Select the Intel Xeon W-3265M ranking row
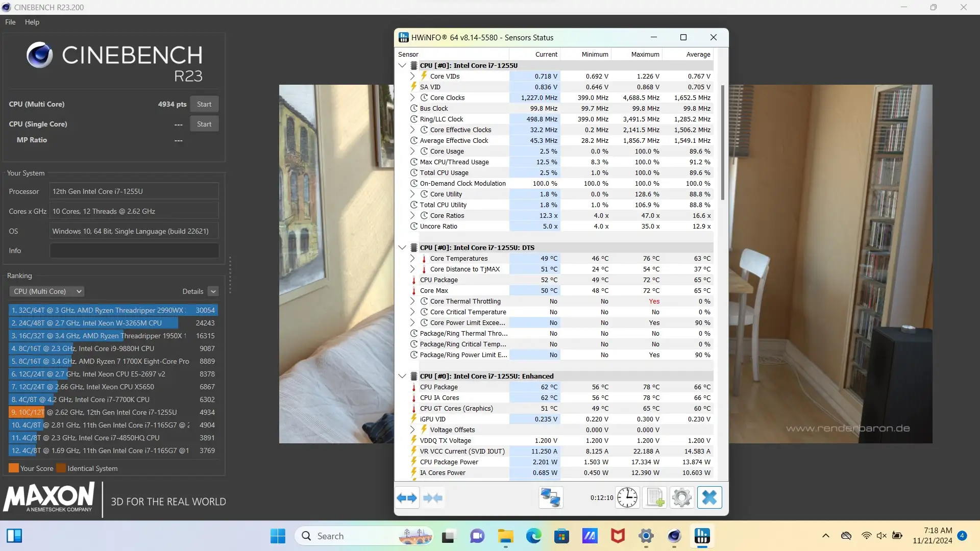 coord(113,323)
